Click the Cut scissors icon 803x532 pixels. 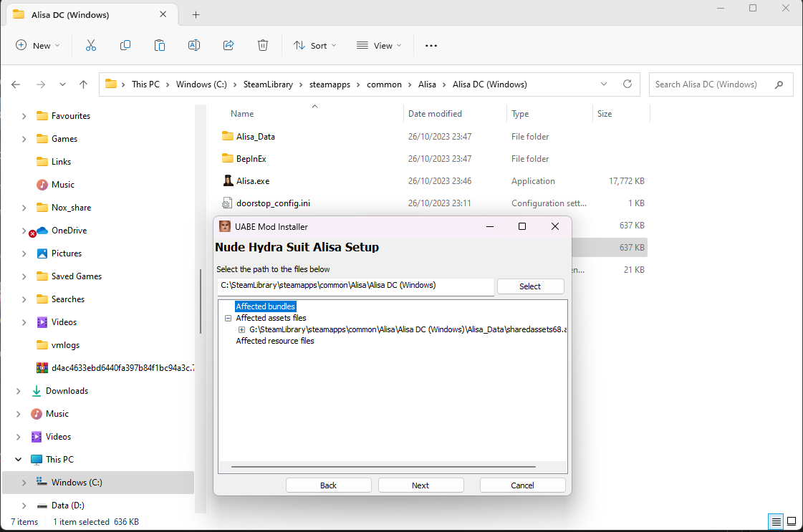91,46
